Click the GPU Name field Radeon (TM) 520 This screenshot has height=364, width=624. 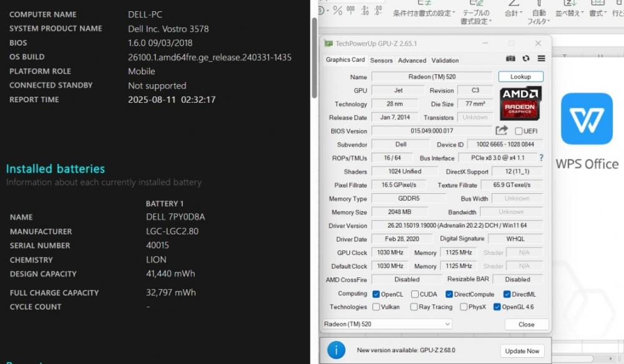(x=432, y=77)
